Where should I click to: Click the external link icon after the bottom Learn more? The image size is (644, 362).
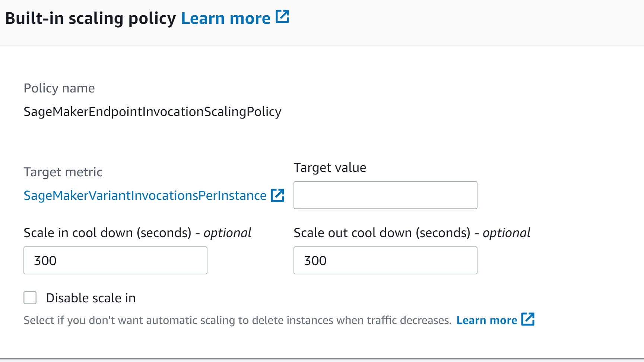(528, 319)
